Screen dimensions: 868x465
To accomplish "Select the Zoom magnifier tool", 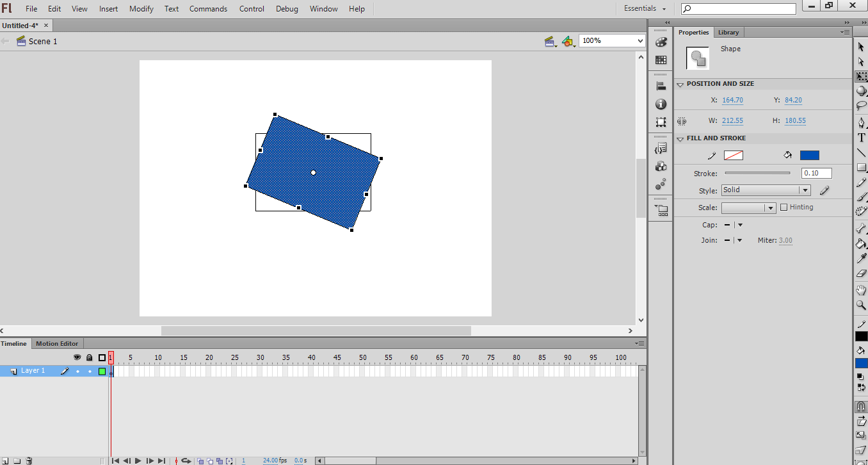I will coord(861,306).
